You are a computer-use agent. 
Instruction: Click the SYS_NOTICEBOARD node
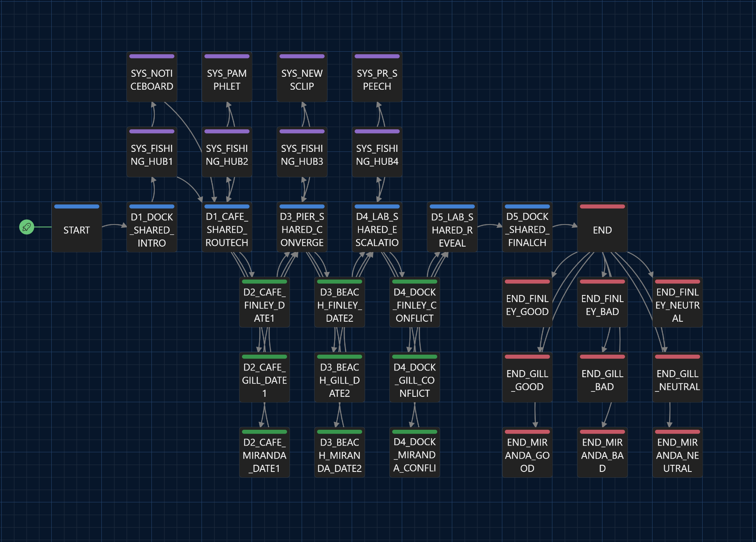point(152,77)
